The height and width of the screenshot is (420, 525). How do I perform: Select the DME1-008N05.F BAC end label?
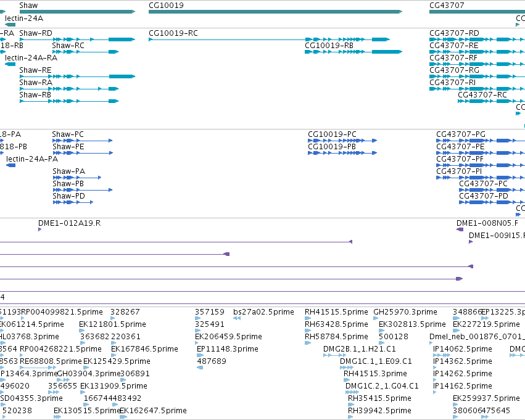pos(487,223)
